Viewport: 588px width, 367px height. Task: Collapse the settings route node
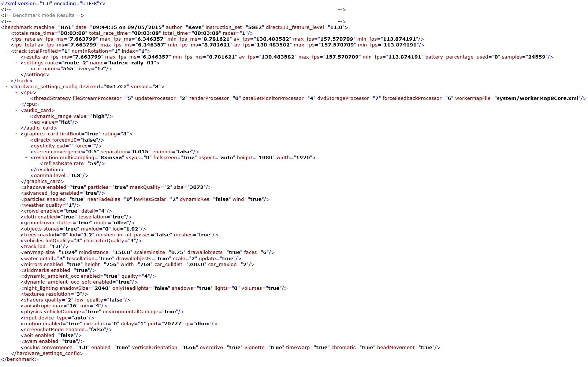point(16,63)
